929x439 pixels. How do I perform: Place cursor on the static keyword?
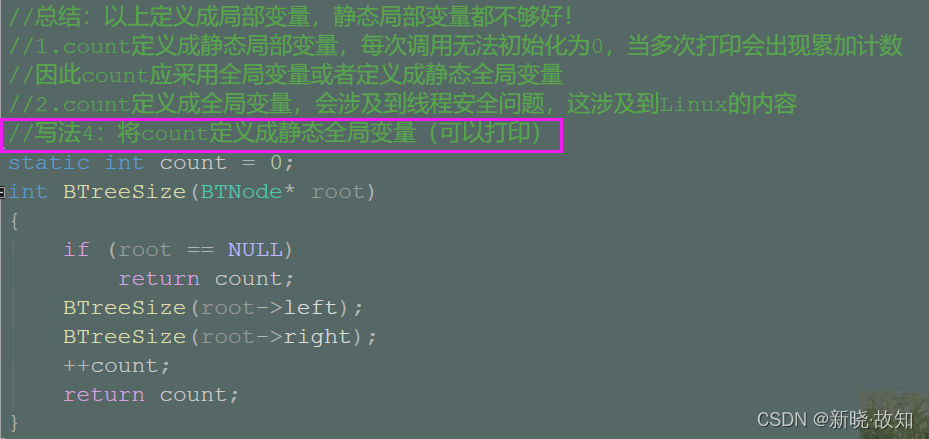click(48, 162)
